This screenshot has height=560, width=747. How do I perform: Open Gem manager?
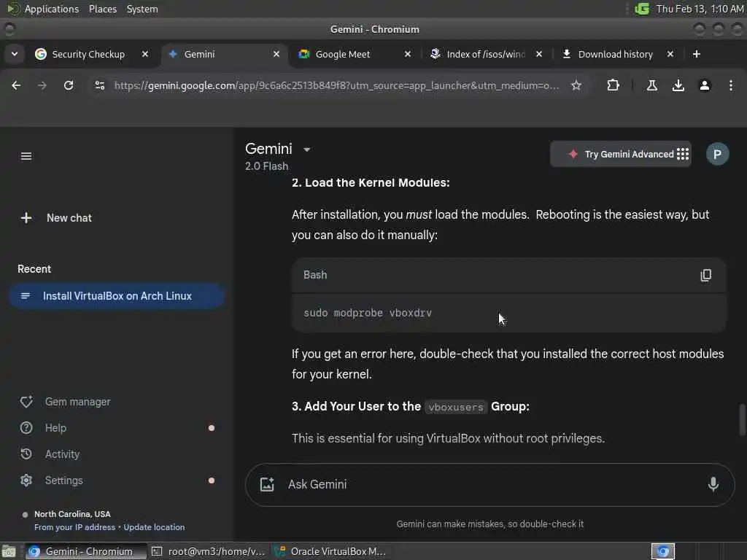click(65, 402)
